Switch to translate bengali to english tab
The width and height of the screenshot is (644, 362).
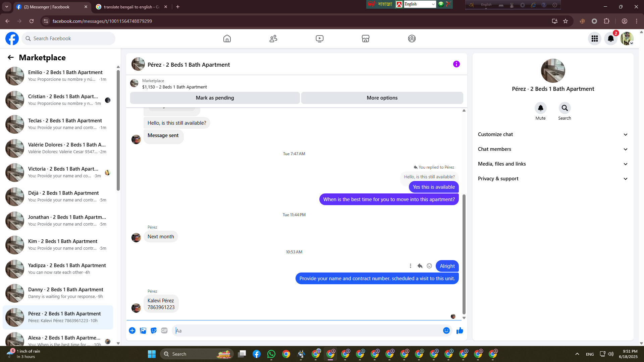click(x=131, y=7)
